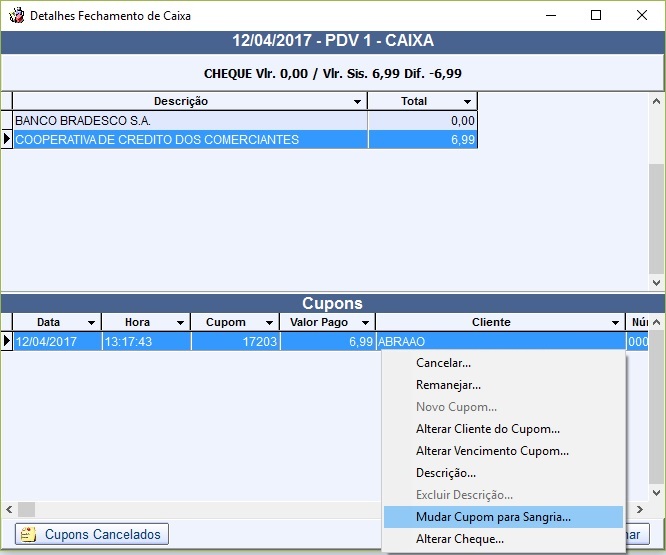Open the Total column filter dropdown
666x555 pixels.
click(467, 102)
